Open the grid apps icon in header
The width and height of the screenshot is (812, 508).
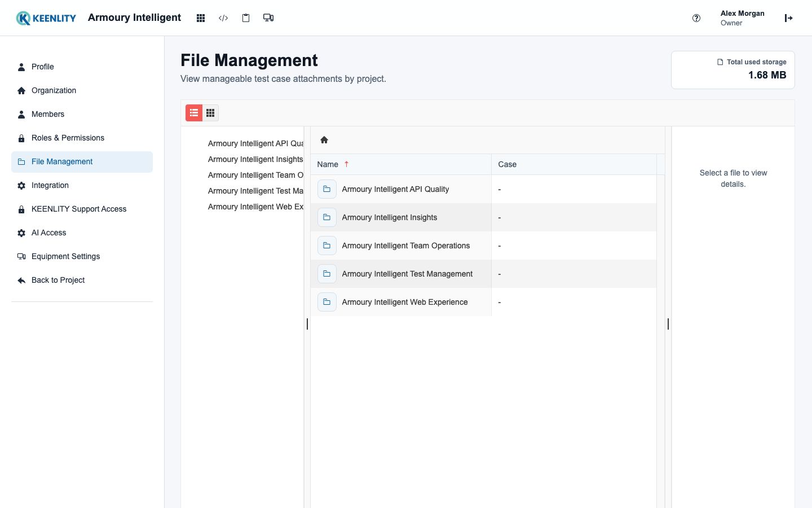coord(201,18)
